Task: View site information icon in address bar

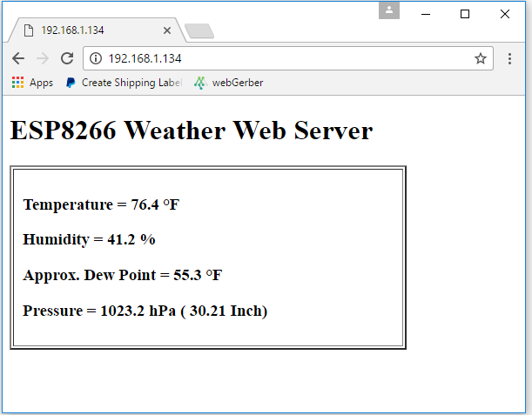Action: tap(96, 58)
